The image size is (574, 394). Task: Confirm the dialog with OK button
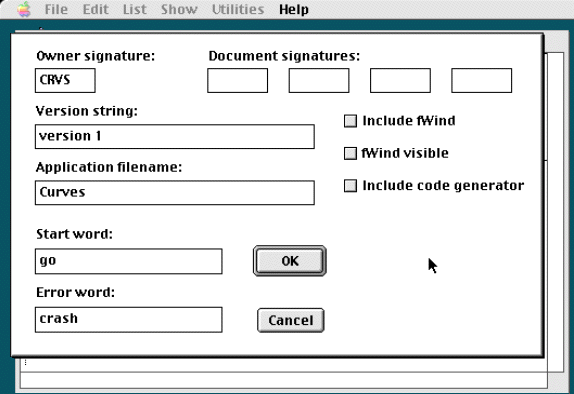(x=290, y=261)
